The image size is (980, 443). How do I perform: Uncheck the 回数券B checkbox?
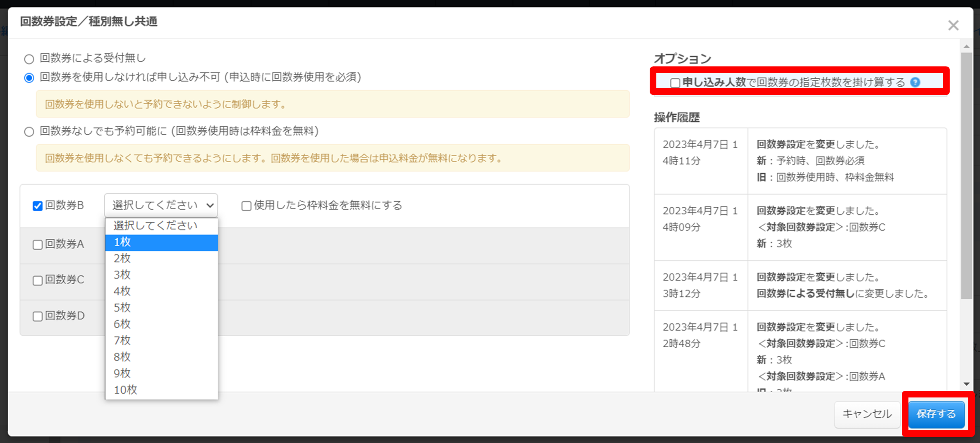tap(37, 206)
